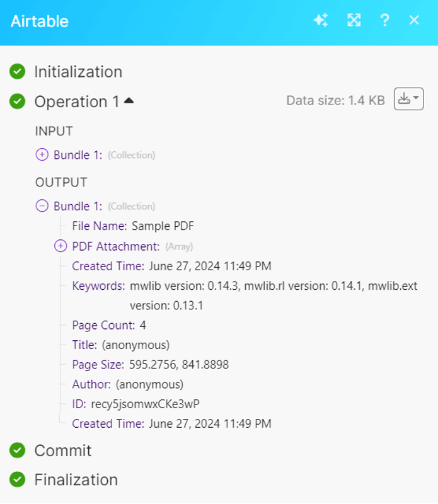438x504 pixels.
Task: Open the help question mark icon
Action: click(x=384, y=20)
